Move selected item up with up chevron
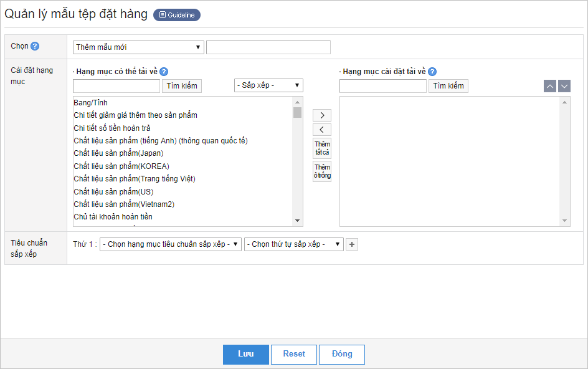The width and height of the screenshot is (588, 369). pos(550,86)
